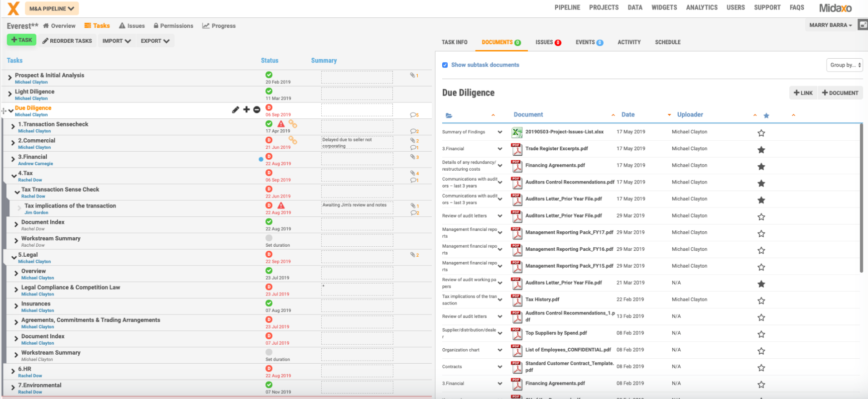This screenshot has height=399, width=868.
Task: Star Top Suppliers by Spend.pdf
Action: 761,334
